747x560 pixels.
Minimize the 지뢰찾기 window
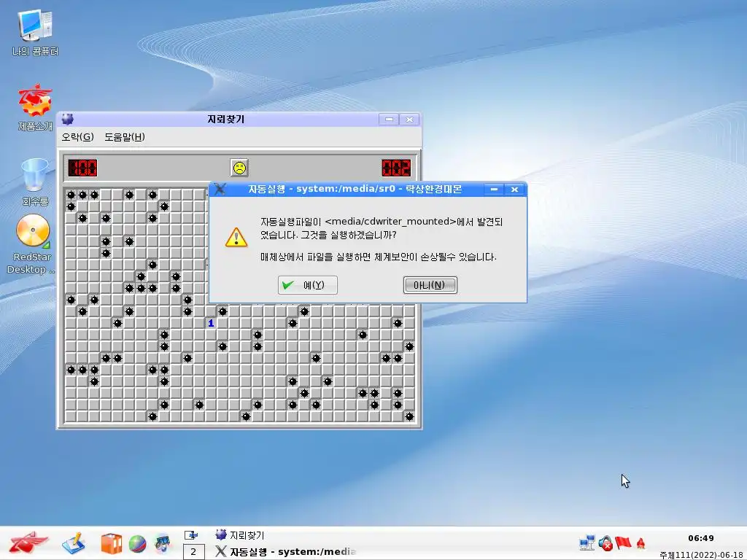pos(390,119)
